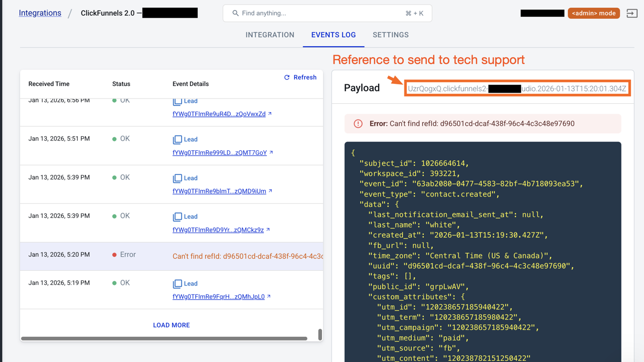Click the "utm_source": "fb" line
This screenshot has width=644, height=362.
pyautogui.click(x=418, y=348)
